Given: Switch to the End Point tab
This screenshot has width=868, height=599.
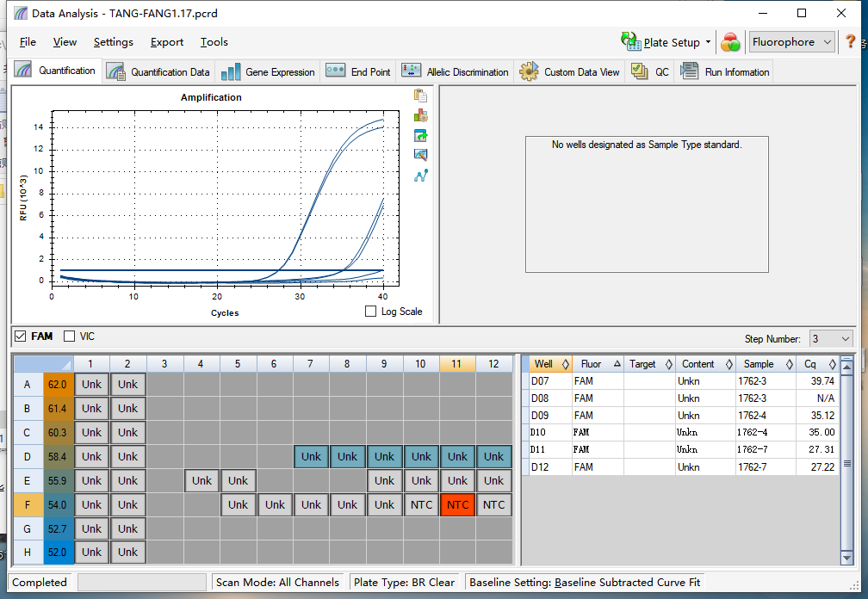Looking at the screenshot, I should pos(358,72).
